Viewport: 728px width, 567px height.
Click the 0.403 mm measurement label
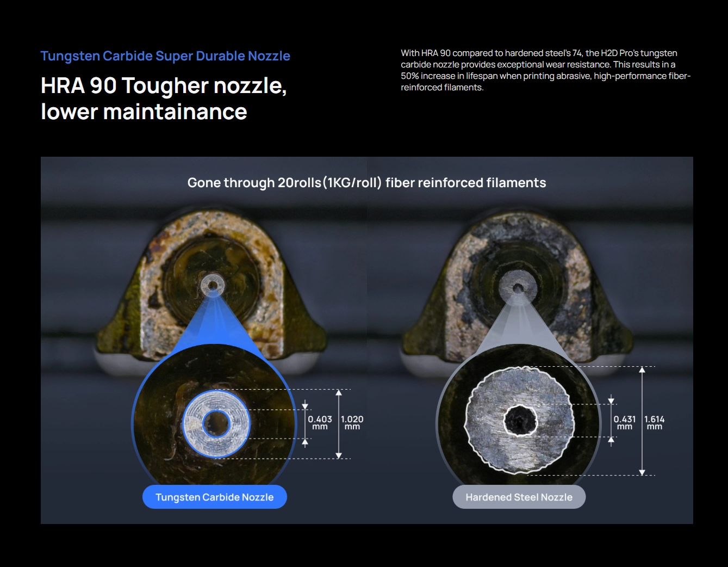pyautogui.click(x=320, y=422)
